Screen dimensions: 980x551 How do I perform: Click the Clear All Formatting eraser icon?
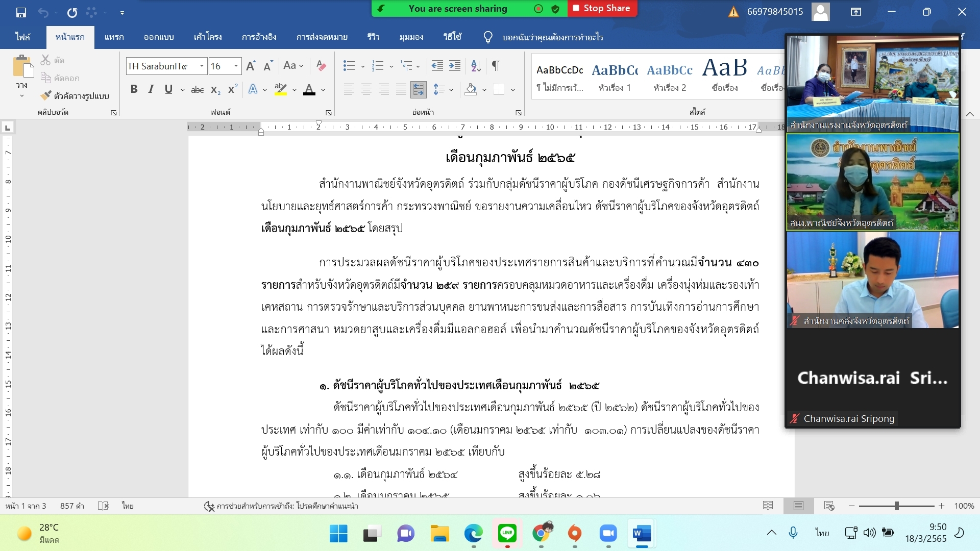[x=321, y=66]
